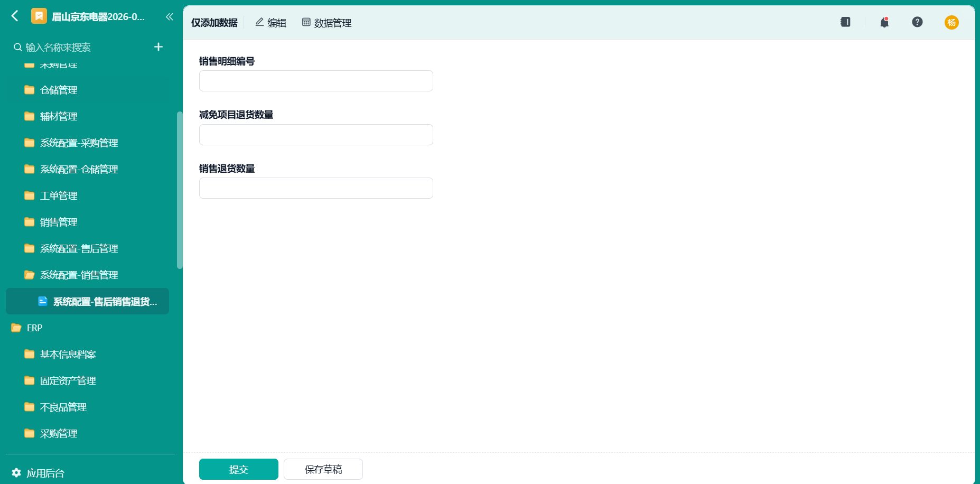Collapse the sidebar with double-chevron icon
Screen dimensions: 980x484
169,17
